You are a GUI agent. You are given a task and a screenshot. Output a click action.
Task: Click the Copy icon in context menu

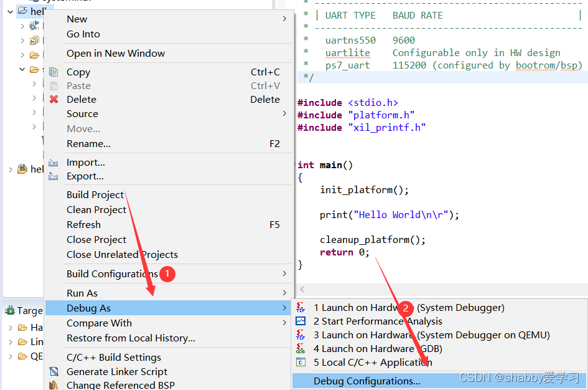tap(54, 72)
